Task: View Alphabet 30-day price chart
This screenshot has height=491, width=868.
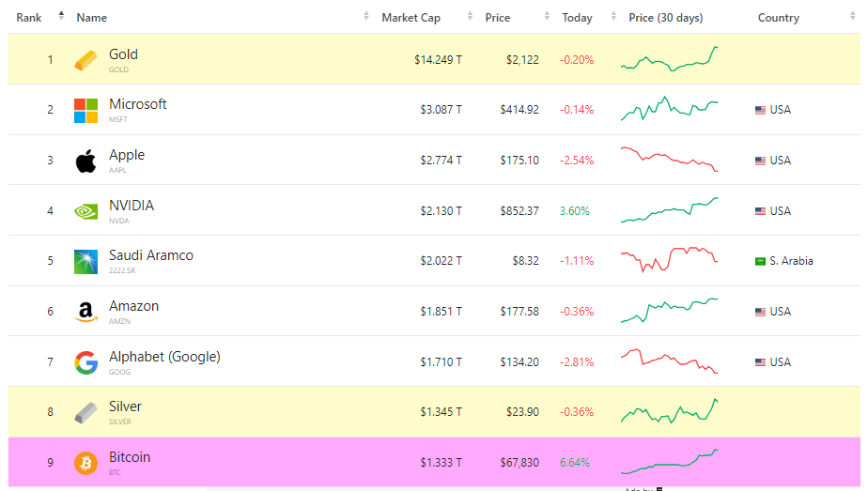Action: point(669,361)
